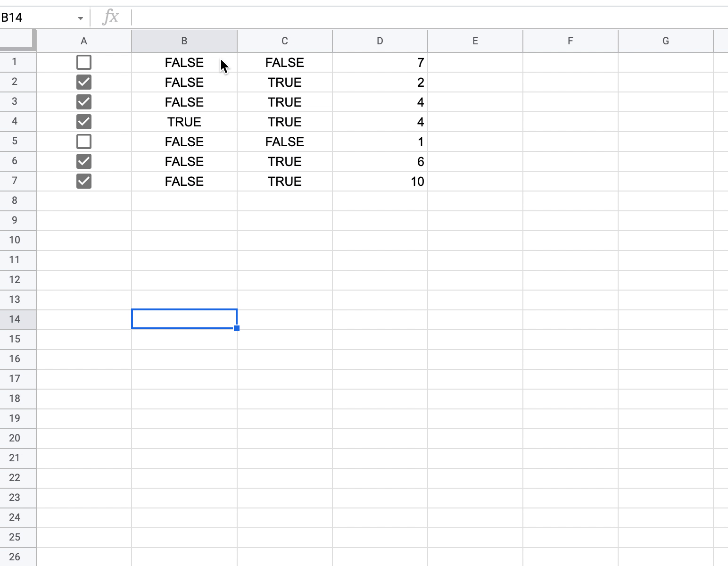Click the fx formula icon

(x=110, y=17)
